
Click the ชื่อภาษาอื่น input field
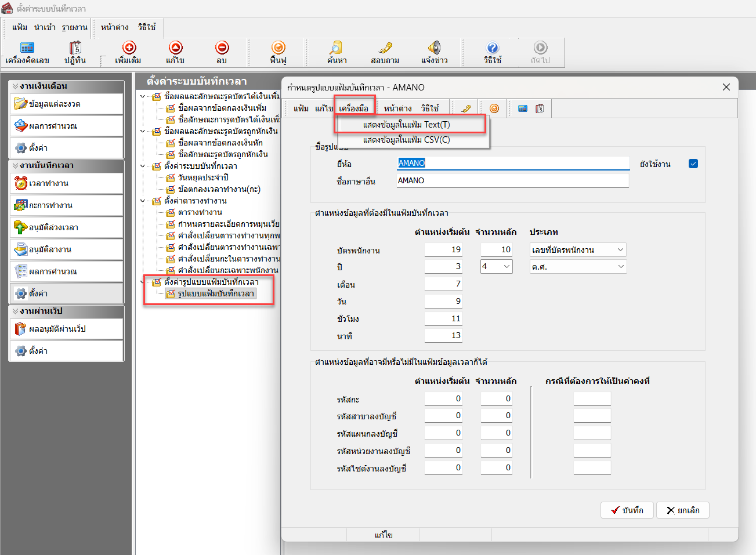click(x=512, y=181)
